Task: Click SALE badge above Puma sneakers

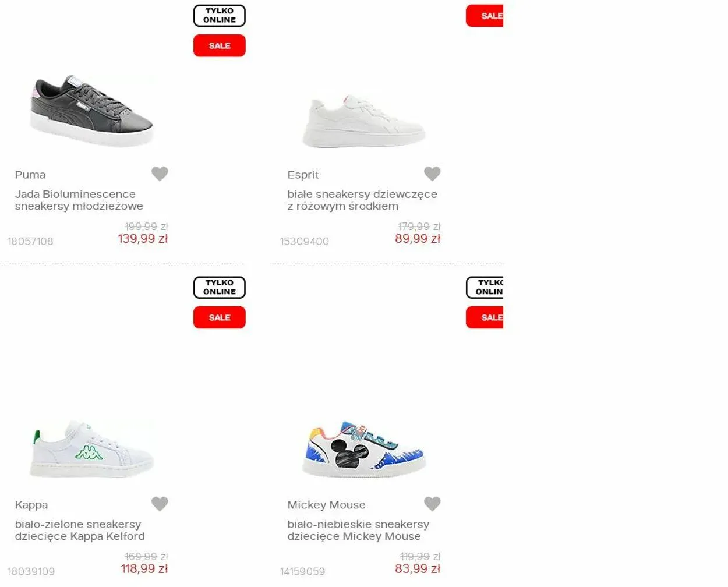Action: 220,45
